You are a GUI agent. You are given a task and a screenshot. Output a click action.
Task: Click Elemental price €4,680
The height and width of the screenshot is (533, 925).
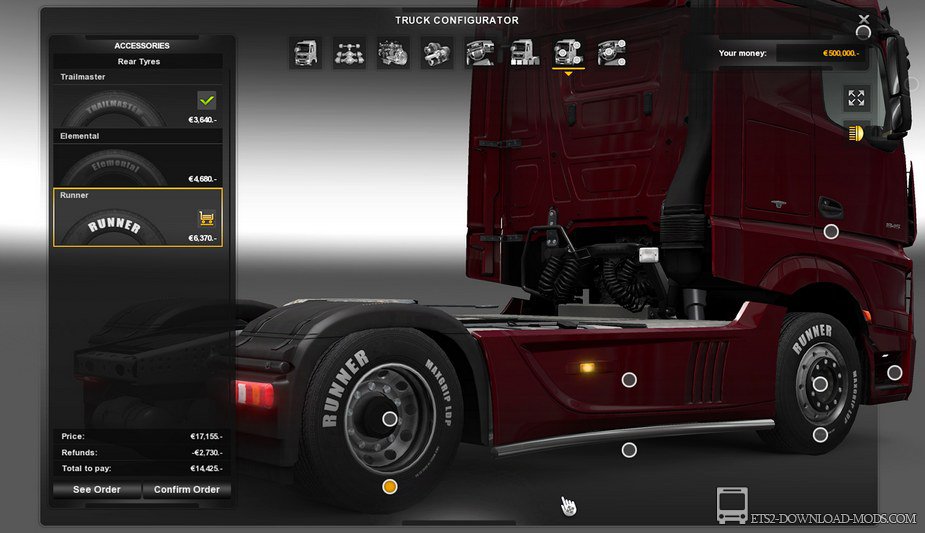pyautogui.click(x=202, y=179)
